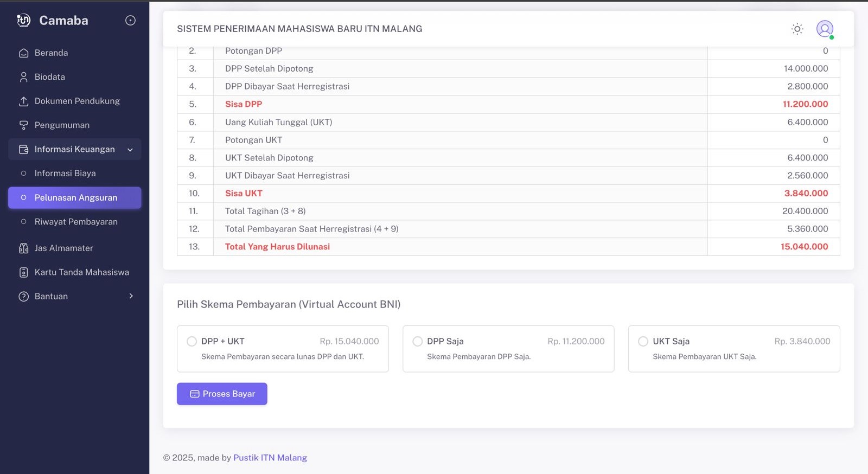Viewport: 868px width, 474px height.
Task: Choose the UKT Saja payment option
Action: click(x=734, y=349)
